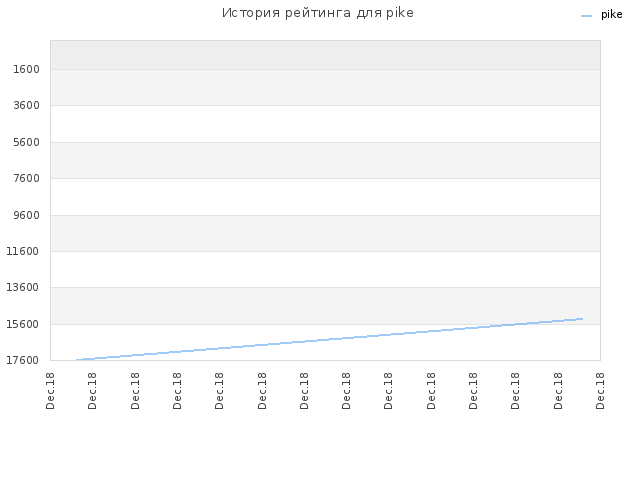Toggle the pike series via legend label
Image resolution: width=640 pixels, height=480 pixels.
click(611, 15)
